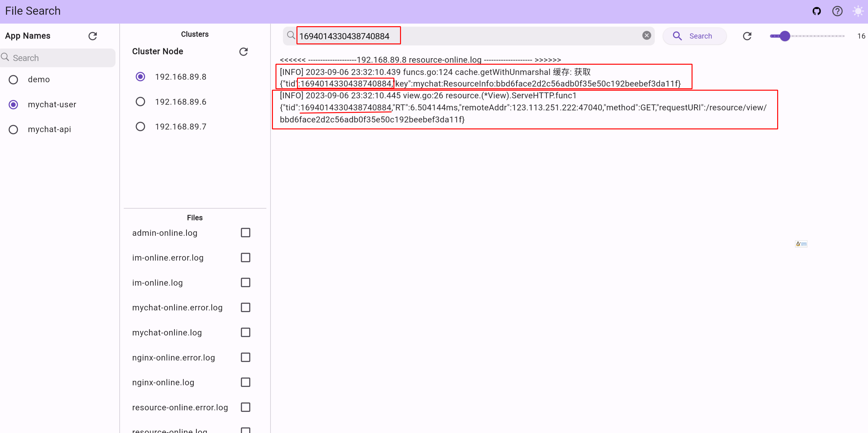The image size is (868, 433).
Task: Click the refresh icon beside Search button
Action: (x=747, y=36)
